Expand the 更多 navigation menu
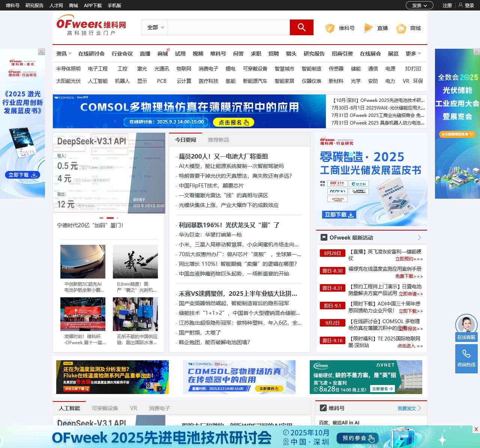 coord(413,54)
